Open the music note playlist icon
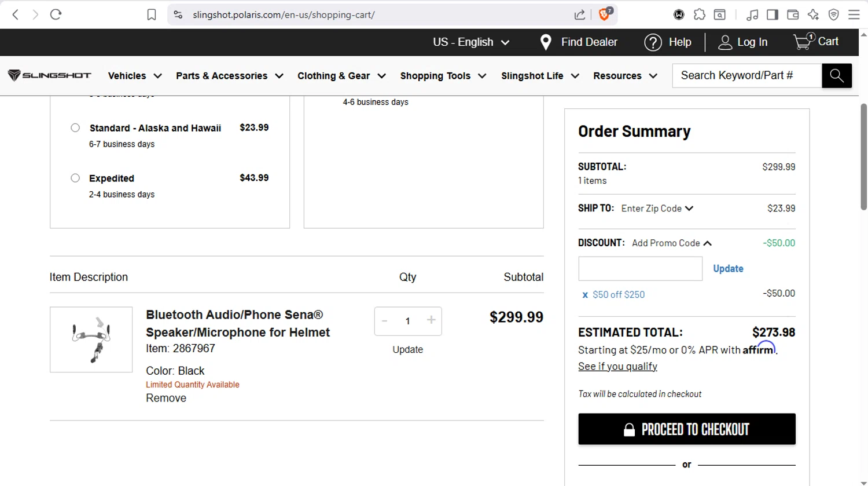The height and width of the screenshot is (486, 868). [x=752, y=14]
